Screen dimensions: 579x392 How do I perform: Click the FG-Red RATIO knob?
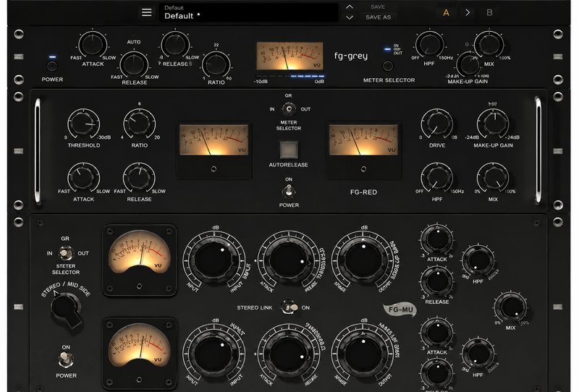(139, 124)
